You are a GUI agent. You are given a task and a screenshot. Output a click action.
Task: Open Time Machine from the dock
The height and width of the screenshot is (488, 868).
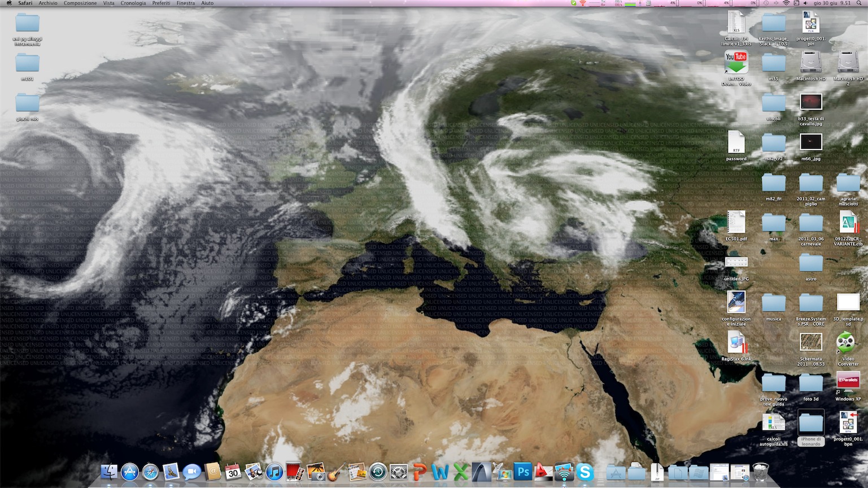click(x=378, y=472)
